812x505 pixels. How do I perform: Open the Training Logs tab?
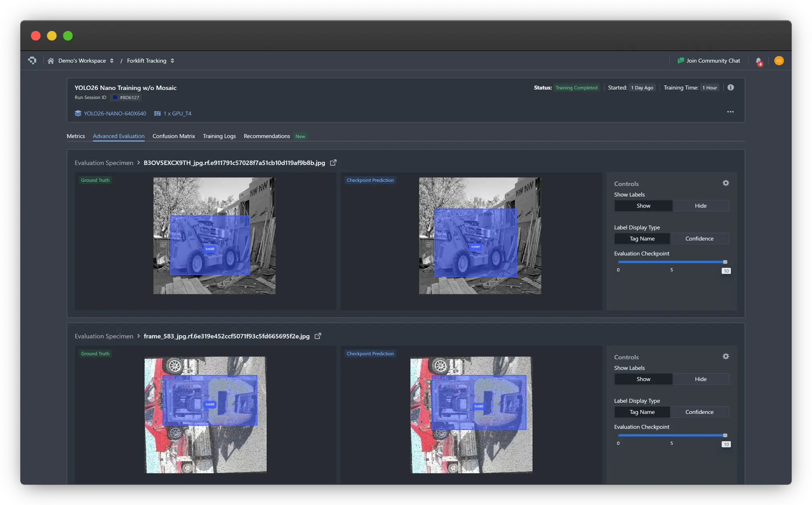pos(219,136)
